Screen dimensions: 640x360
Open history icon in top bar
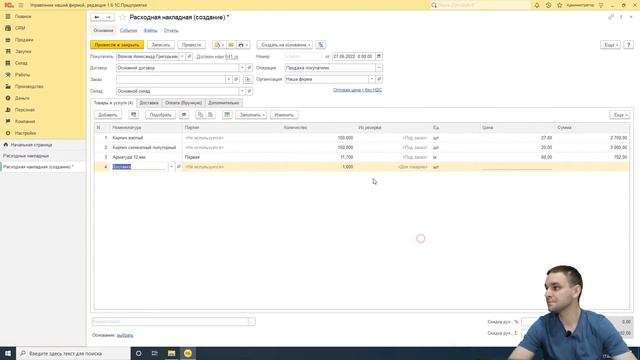[x=548, y=5]
